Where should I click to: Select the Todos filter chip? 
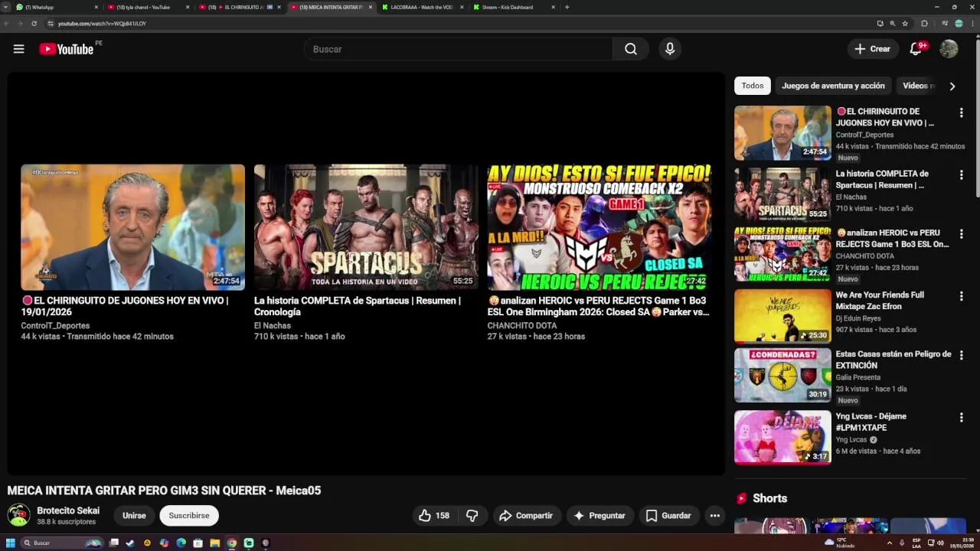pos(753,86)
